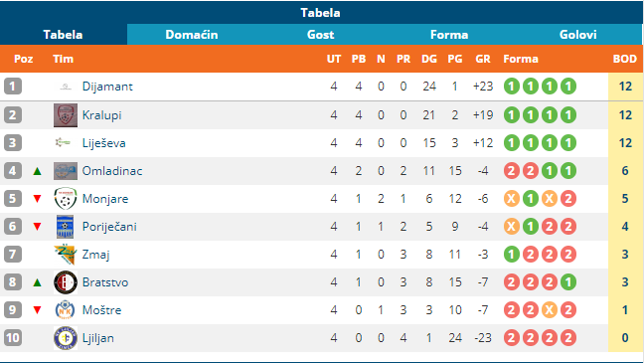Click Monjare's first orange X form circle
This screenshot has height=363, width=644.
coord(512,199)
